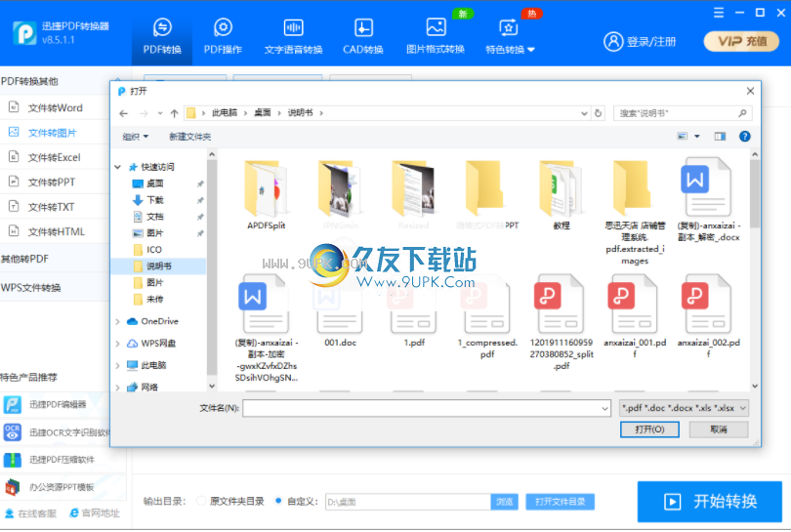The width and height of the screenshot is (791, 532).
Task: Select the (复制)-anxaizai 副本_解密 docx file
Action: [x=708, y=199]
